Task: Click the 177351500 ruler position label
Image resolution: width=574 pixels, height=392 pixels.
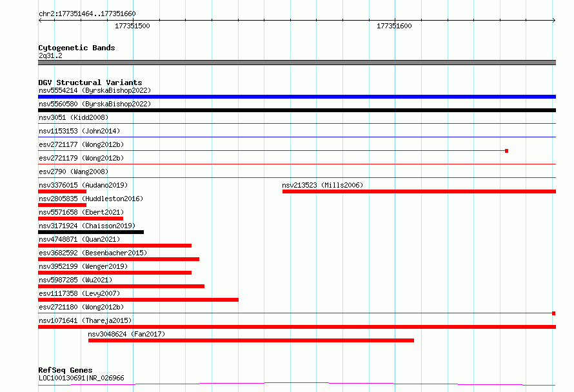Action: pos(132,26)
